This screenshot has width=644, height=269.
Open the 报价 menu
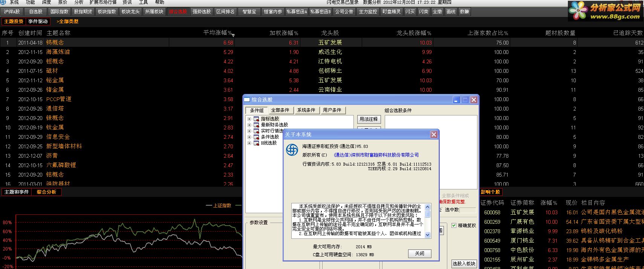63,2
